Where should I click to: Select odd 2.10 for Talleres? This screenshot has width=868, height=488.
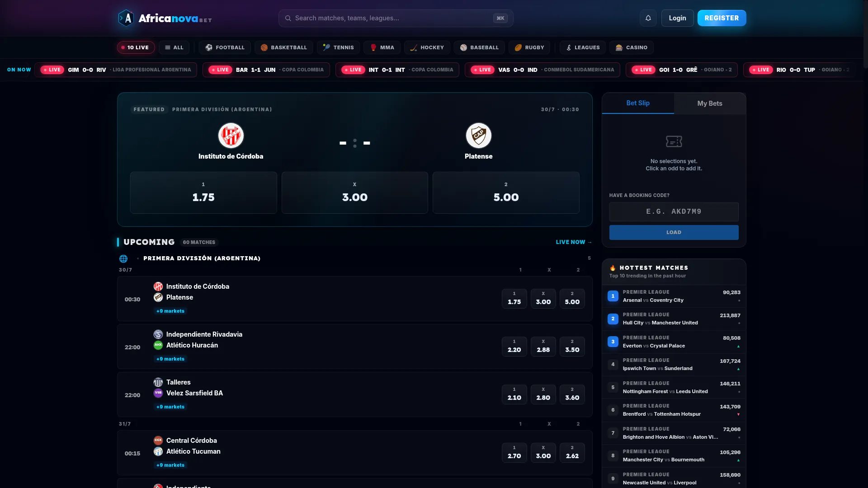[x=514, y=394]
